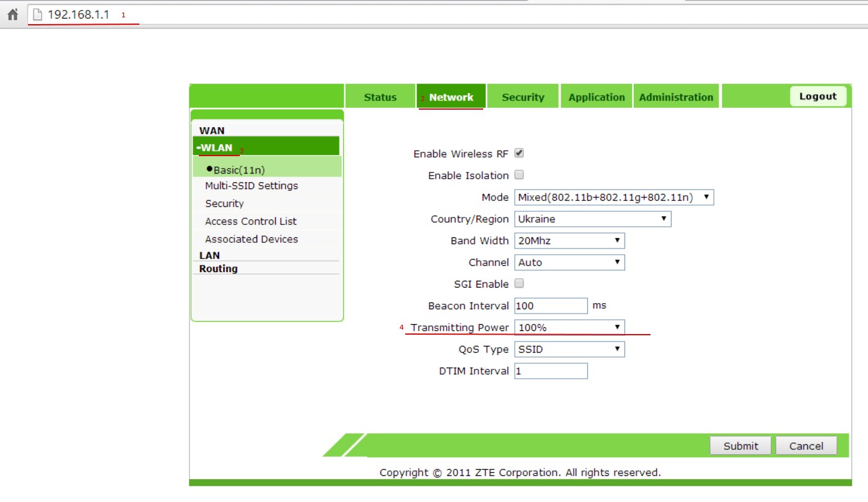Open the Country/Region dropdown
The width and height of the screenshot is (868, 502).
coord(593,219)
